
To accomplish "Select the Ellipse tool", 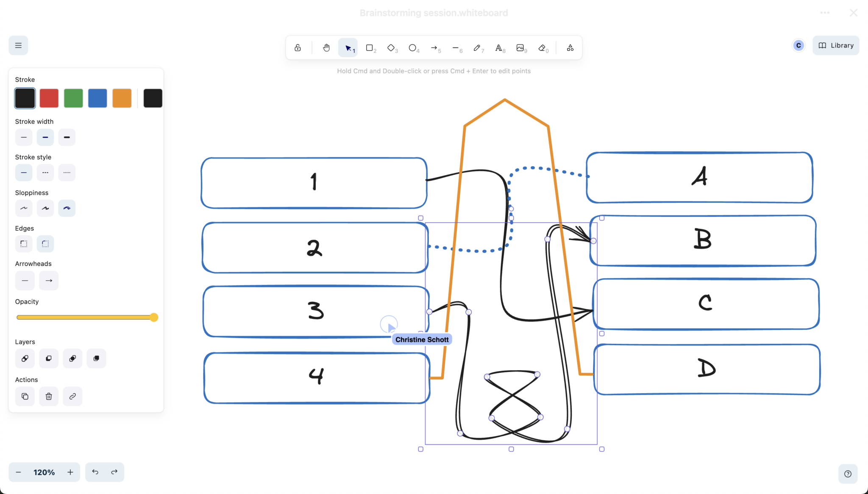I will click(412, 47).
